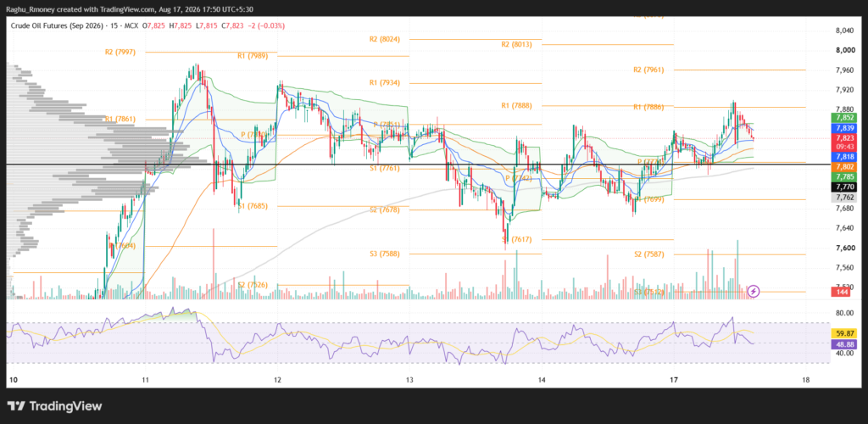This screenshot has width=868, height=424.
Task: Click the 7,640 price axis label
Action: click(844, 228)
